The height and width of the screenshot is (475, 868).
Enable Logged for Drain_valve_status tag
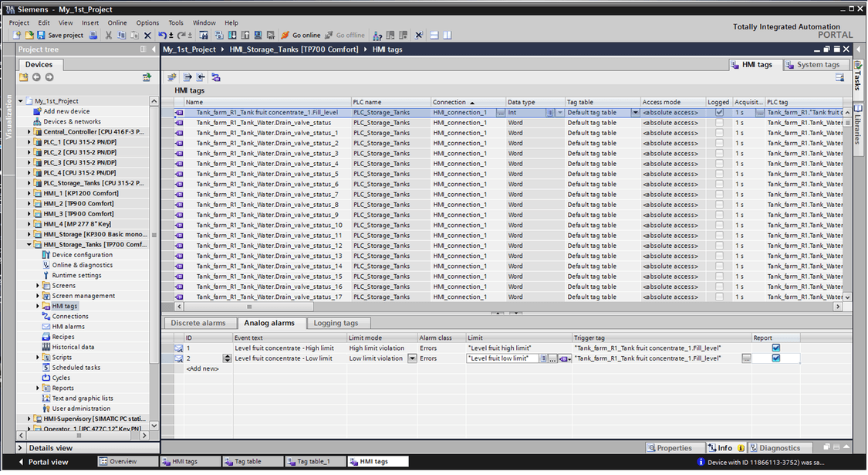719,123
